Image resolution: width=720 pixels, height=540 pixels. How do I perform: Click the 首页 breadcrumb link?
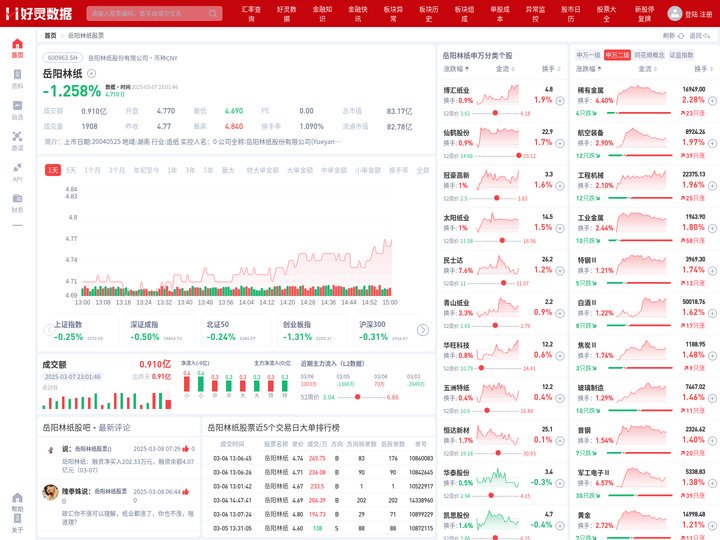click(x=51, y=35)
